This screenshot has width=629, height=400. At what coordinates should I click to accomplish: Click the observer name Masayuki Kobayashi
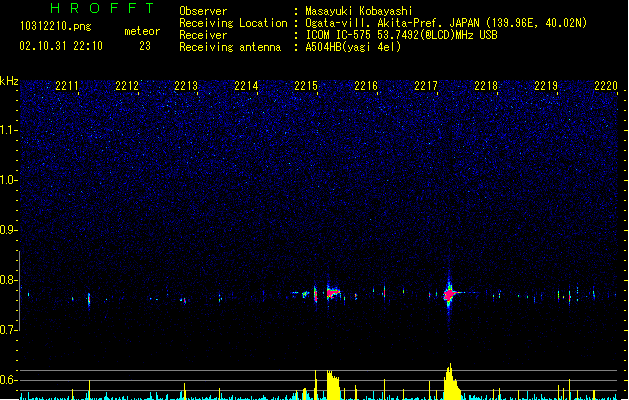pyautogui.click(x=359, y=11)
